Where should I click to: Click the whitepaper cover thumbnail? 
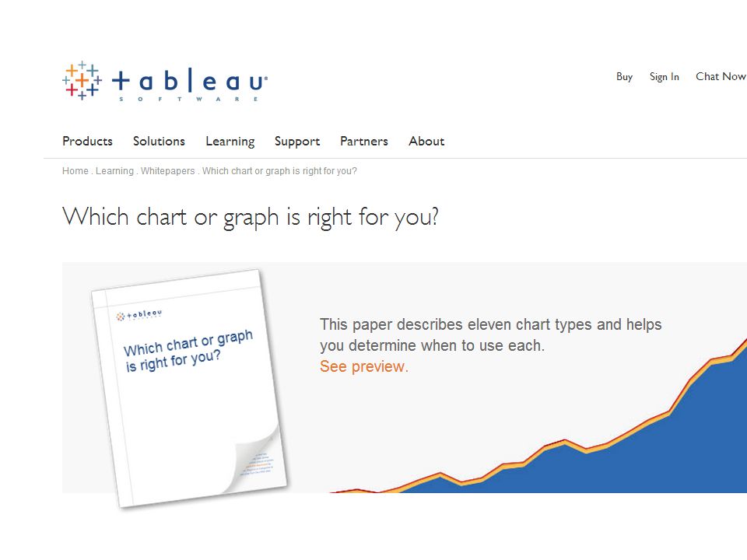190,389
